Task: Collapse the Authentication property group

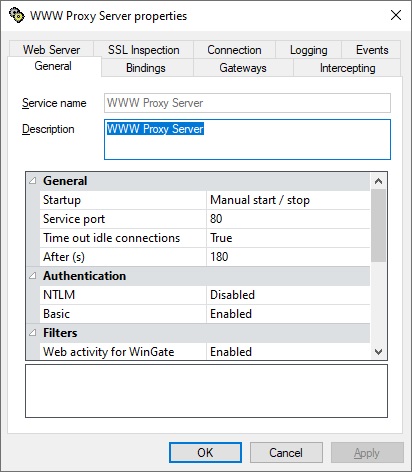Action: point(33,276)
